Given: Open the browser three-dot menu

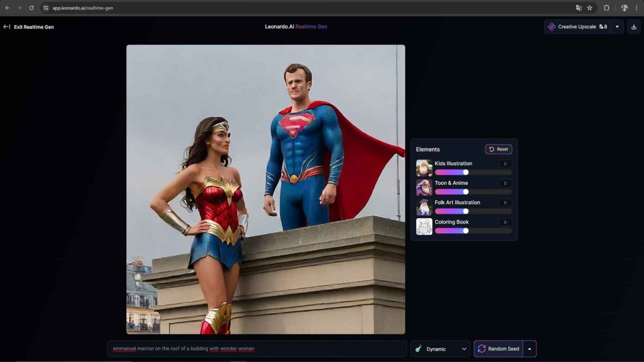Looking at the screenshot, I should (x=636, y=8).
